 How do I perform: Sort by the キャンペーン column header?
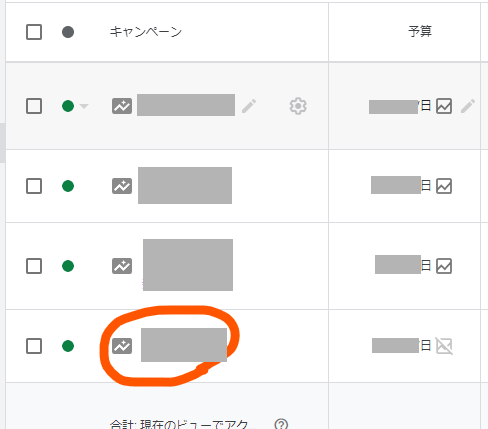click(146, 32)
